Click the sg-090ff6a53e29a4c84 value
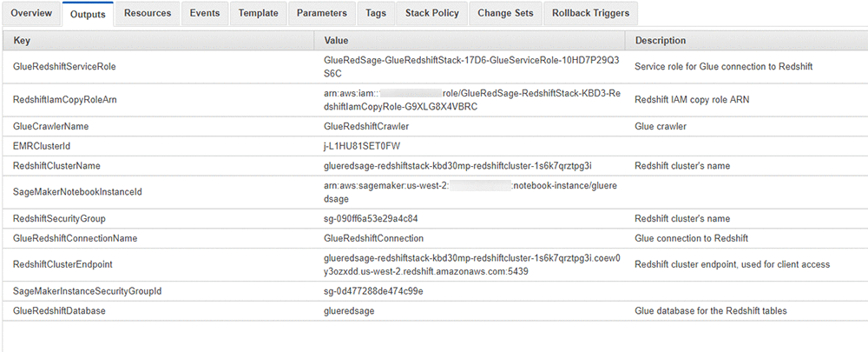 [371, 218]
